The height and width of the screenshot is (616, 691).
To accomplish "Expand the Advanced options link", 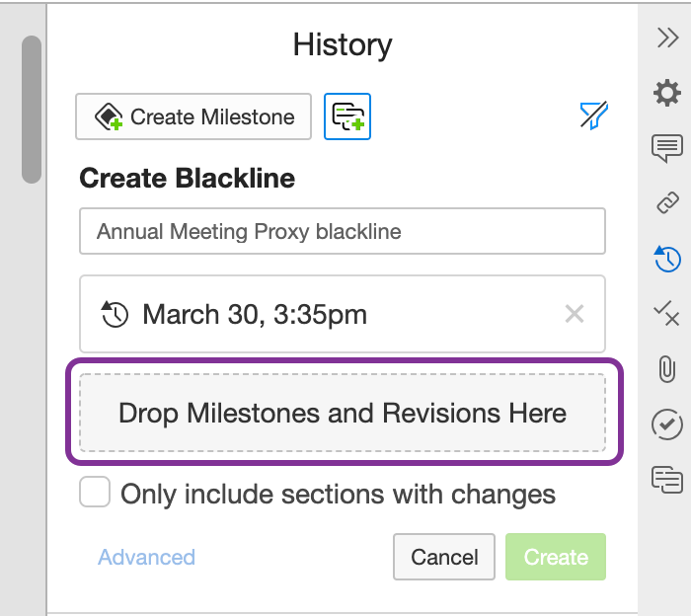I will [x=146, y=557].
